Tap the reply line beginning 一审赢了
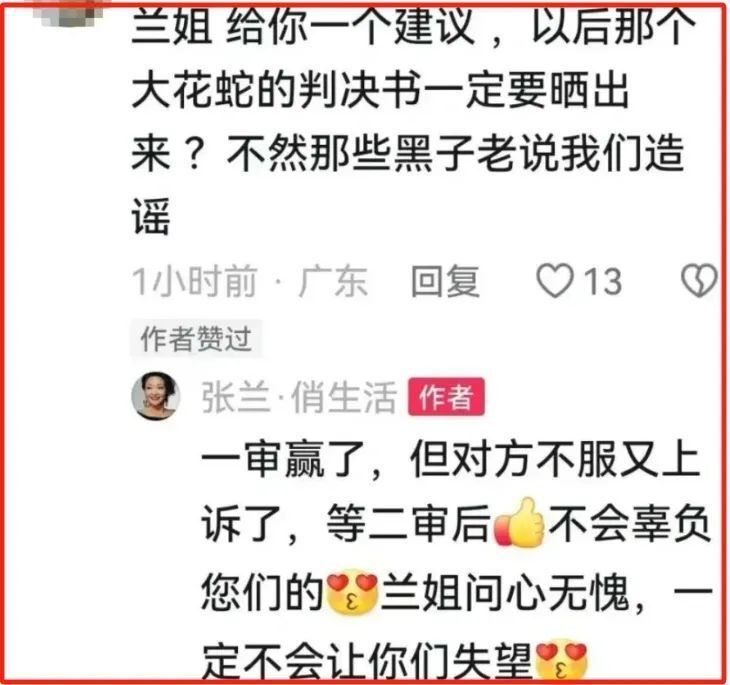The height and width of the screenshot is (685, 730). click(x=451, y=459)
